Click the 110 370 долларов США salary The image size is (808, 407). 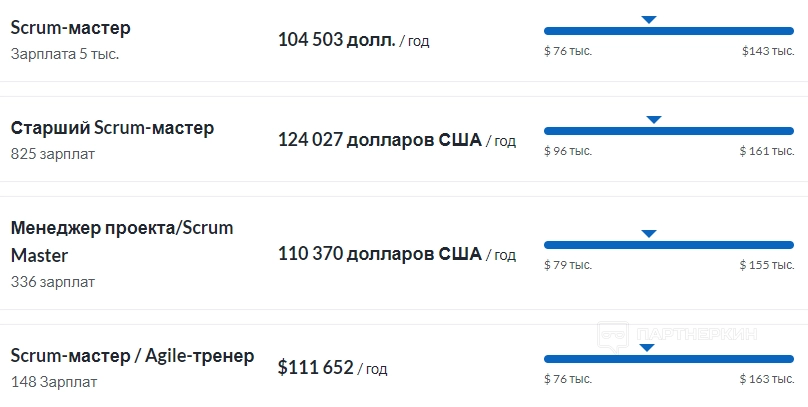[379, 254]
